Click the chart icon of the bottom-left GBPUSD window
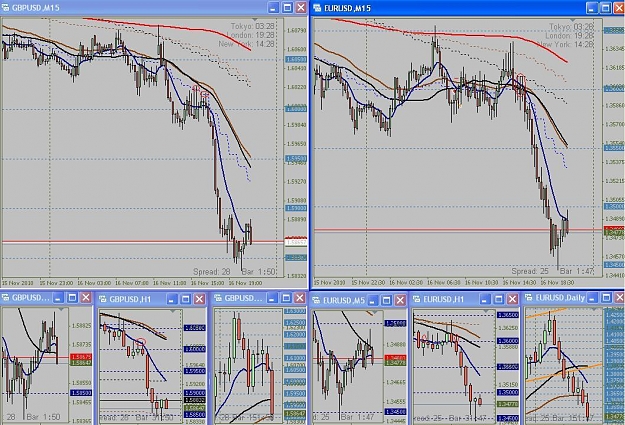Image resolution: width=625 pixels, height=425 pixels. [x=5, y=297]
